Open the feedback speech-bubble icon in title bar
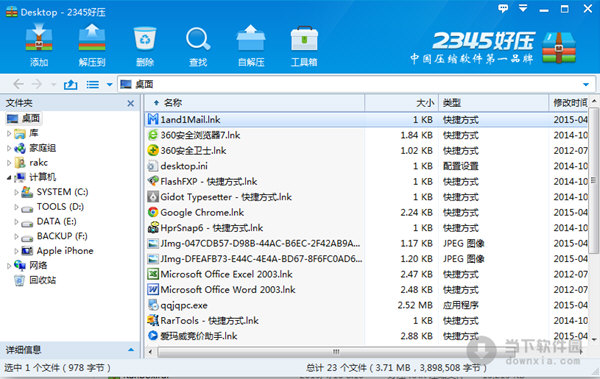 pos(503,8)
